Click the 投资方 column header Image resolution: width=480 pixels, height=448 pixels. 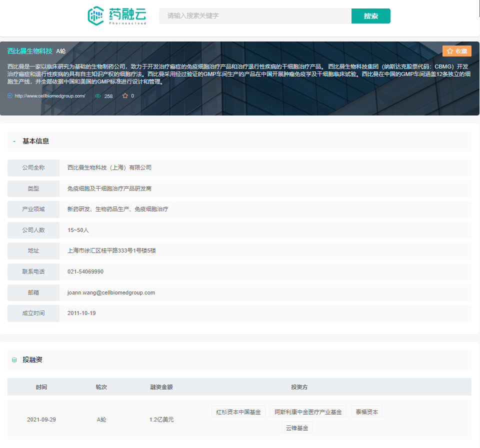click(x=299, y=387)
